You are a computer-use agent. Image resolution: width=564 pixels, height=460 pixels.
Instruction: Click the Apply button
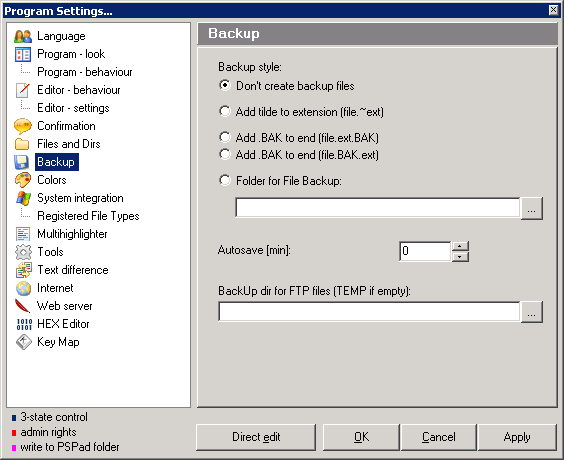pos(517,437)
